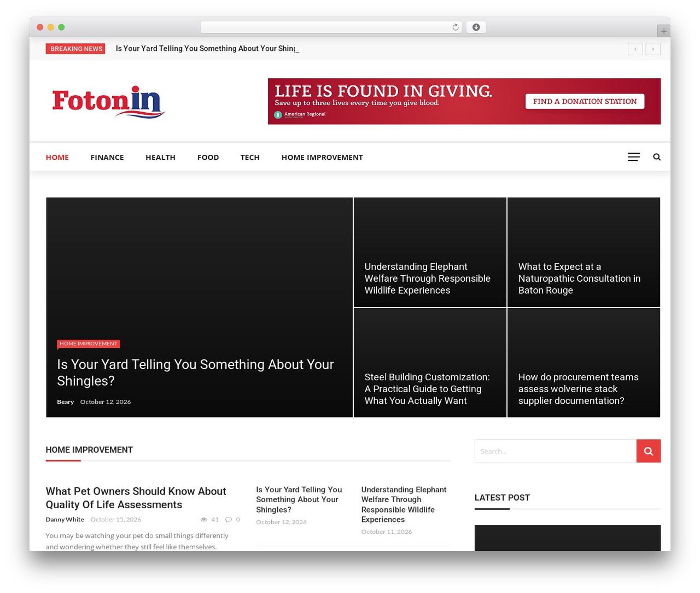Click the October 12, 2026 date on featured post

(x=106, y=402)
